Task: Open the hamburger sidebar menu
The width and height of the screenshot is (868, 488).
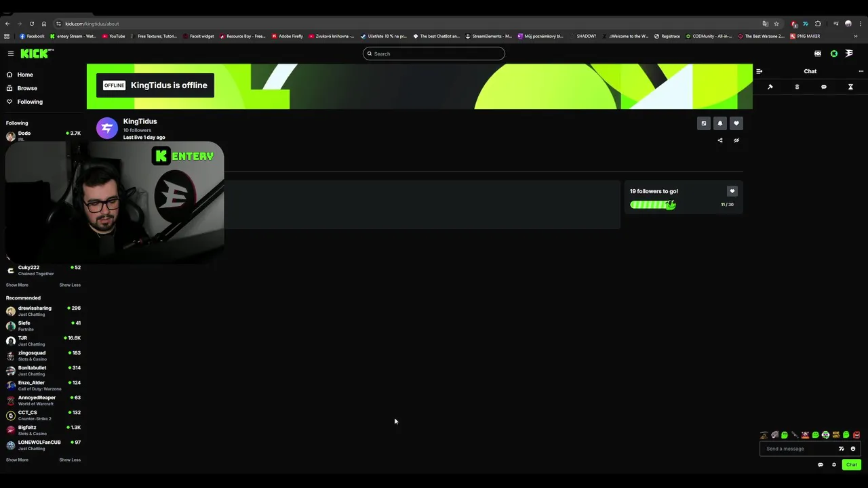Action: point(11,54)
